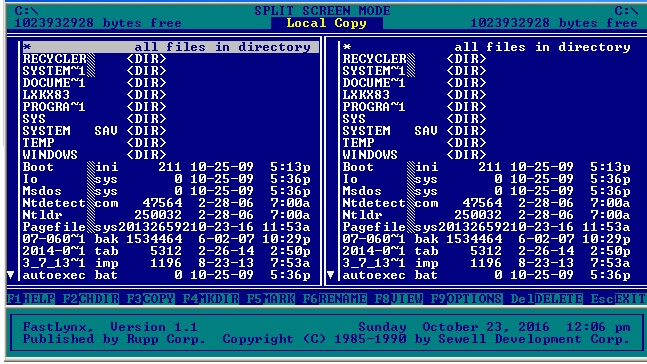647x364 pixels.
Task: Click right panel scroll-down arrow
Action: click(x=331, y=275)
